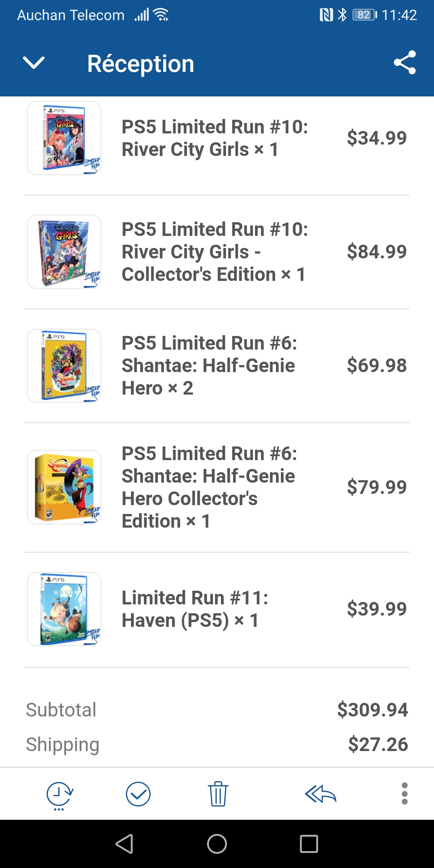Open the recent apps square button
The image size is (434, 868).
tap(309, 843)
